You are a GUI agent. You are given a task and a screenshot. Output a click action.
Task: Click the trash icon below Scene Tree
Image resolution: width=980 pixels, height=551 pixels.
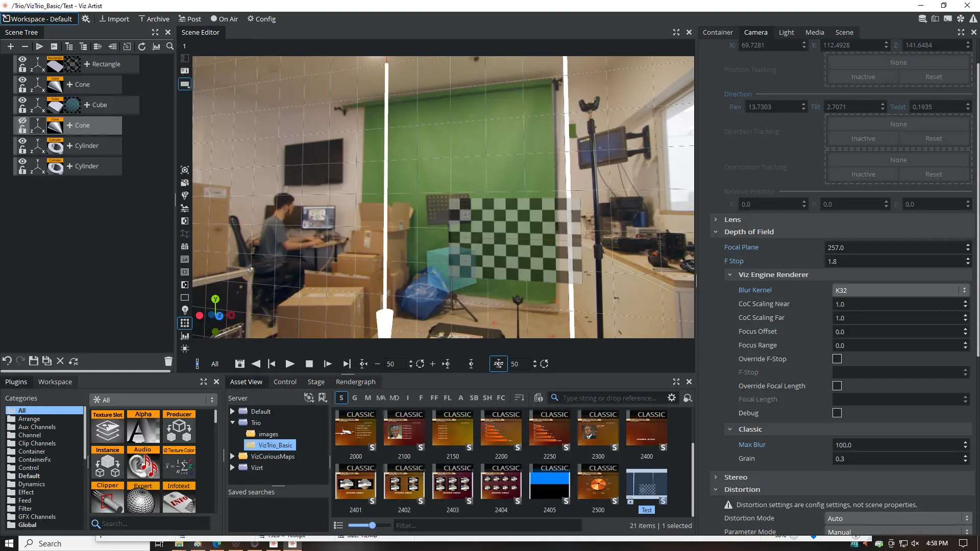(x=168, y=361)
